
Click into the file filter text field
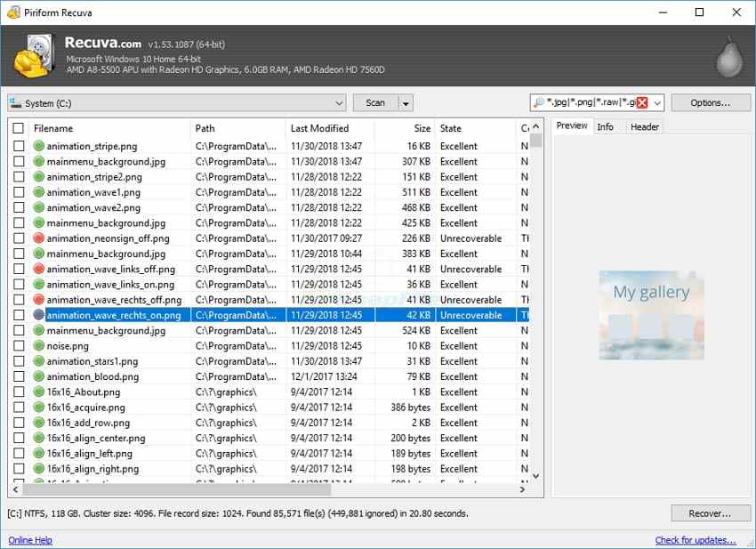(x=591, y=102)
